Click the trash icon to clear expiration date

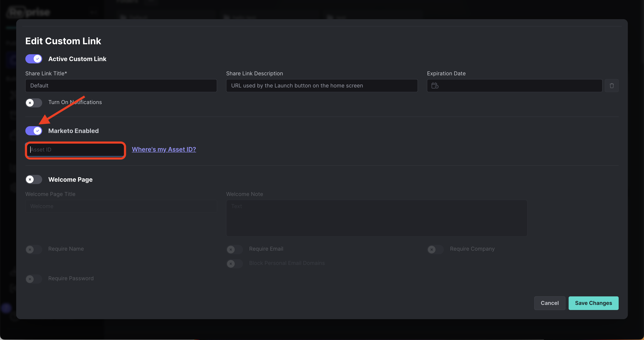(611, 86)
